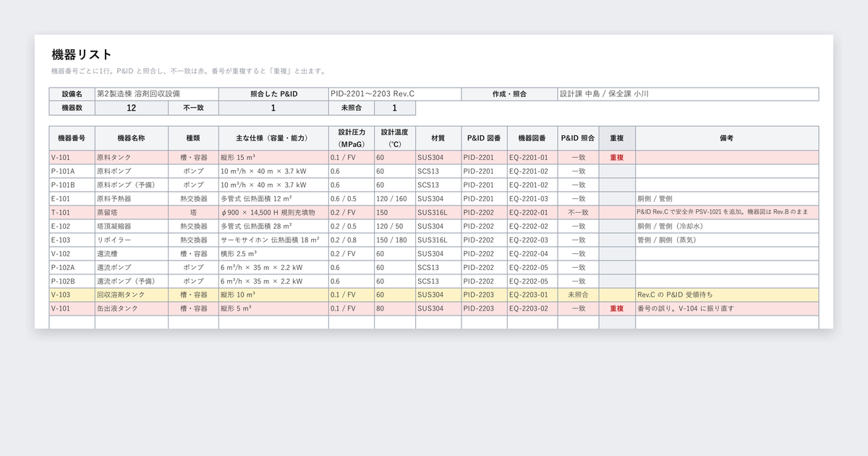868x456 pixels.
Task: Click the 設備名 value cell 第2製造棟 溶剤回収設備
Action: tap(156, 94)
